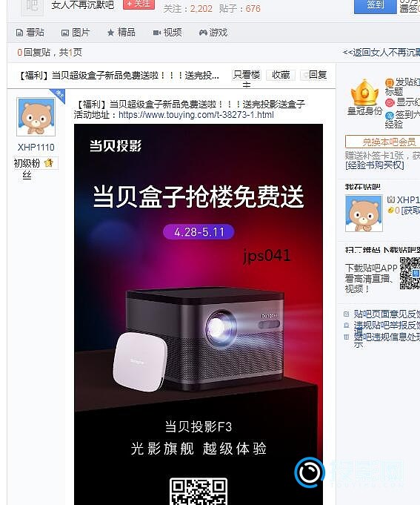This screenshot has height=505, width=420.
Task: Open the 游戏 tab
Action: pyautogui.click(x=213, y=33)
